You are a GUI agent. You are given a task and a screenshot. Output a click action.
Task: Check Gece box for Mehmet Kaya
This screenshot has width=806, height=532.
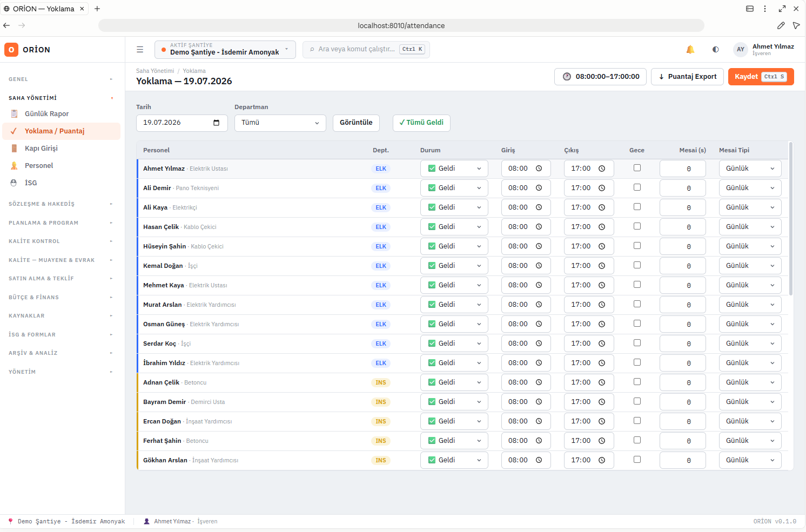[637, 285]
